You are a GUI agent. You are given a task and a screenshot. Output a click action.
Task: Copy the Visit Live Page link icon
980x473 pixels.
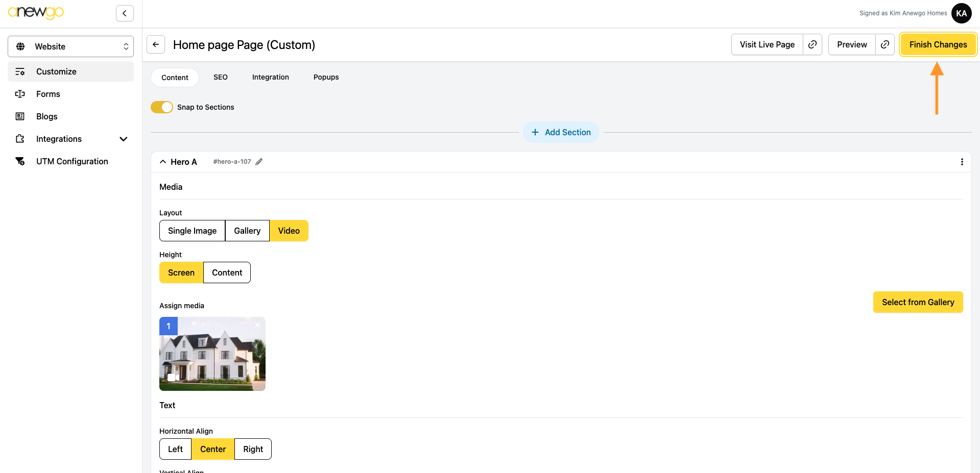812,44
